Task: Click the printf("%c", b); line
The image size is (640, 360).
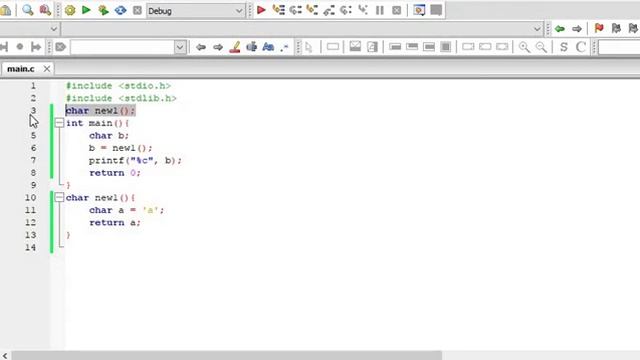Action: (x=136, y=160)
